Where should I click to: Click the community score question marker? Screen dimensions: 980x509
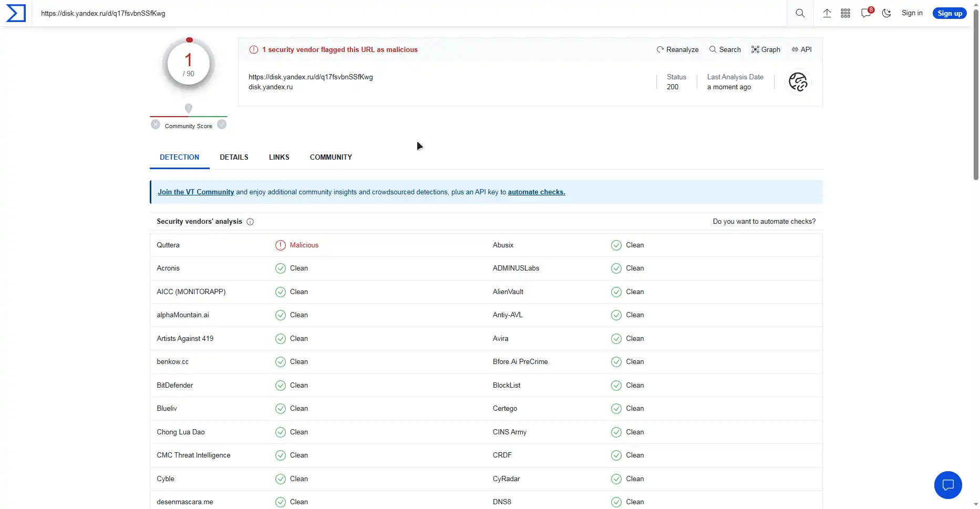(x=189, y=108)
